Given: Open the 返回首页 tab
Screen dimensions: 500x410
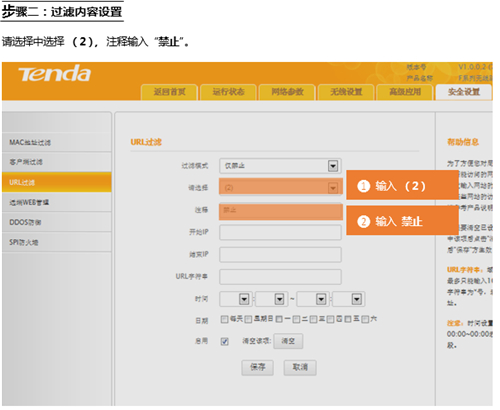Looking at the screenshot, I should [x=169, y=92].
